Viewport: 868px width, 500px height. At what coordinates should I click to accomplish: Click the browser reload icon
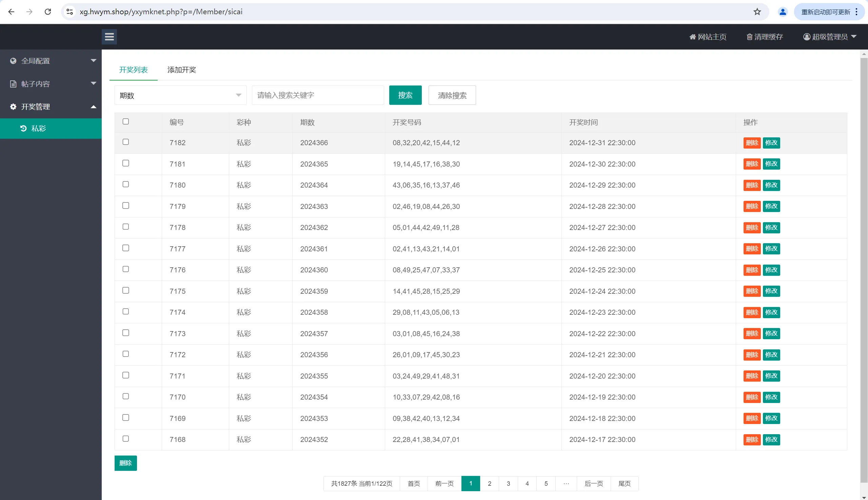coord(48,12)
